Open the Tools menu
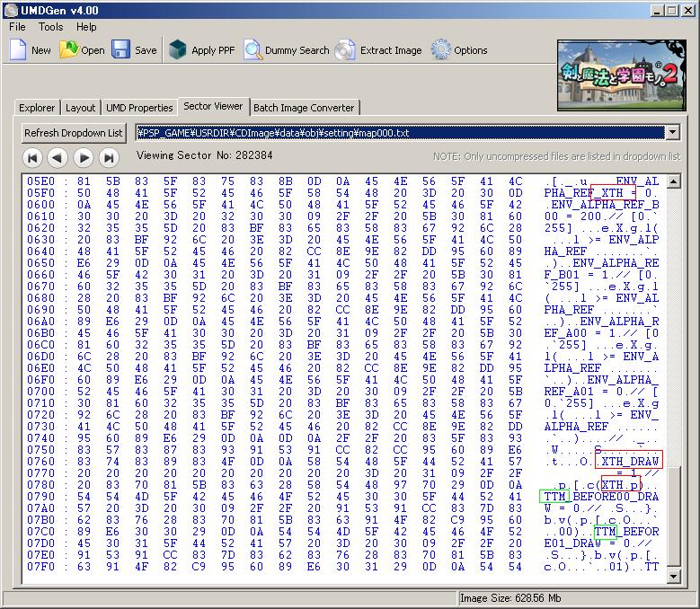This screenshot has width=700, height=609. (x=50, y=27)
